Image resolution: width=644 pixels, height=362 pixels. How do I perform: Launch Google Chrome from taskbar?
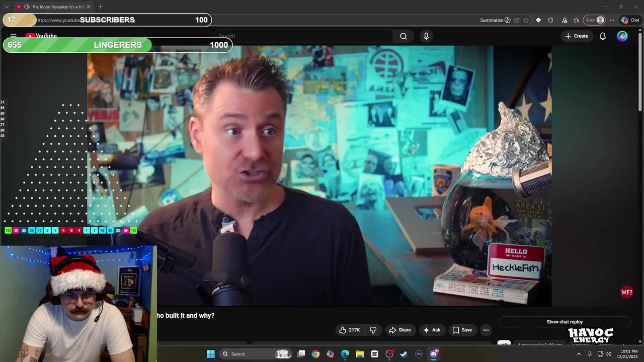point(315,354)
